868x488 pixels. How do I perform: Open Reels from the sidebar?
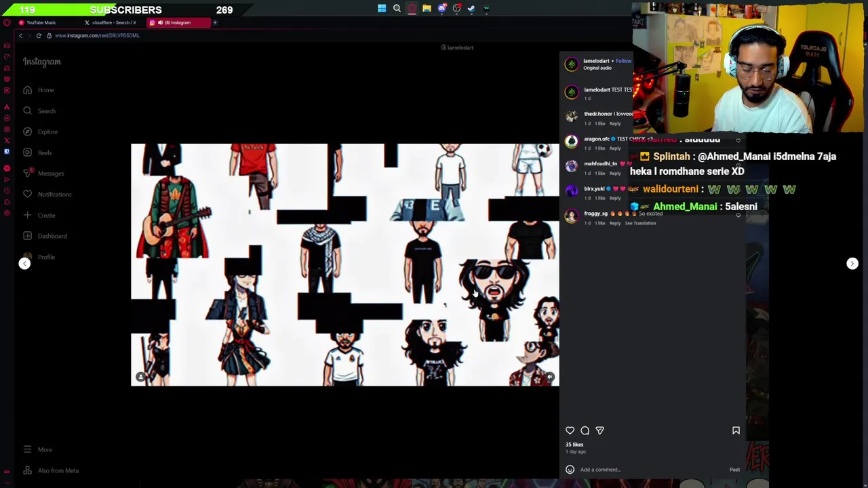pos(37,152)
